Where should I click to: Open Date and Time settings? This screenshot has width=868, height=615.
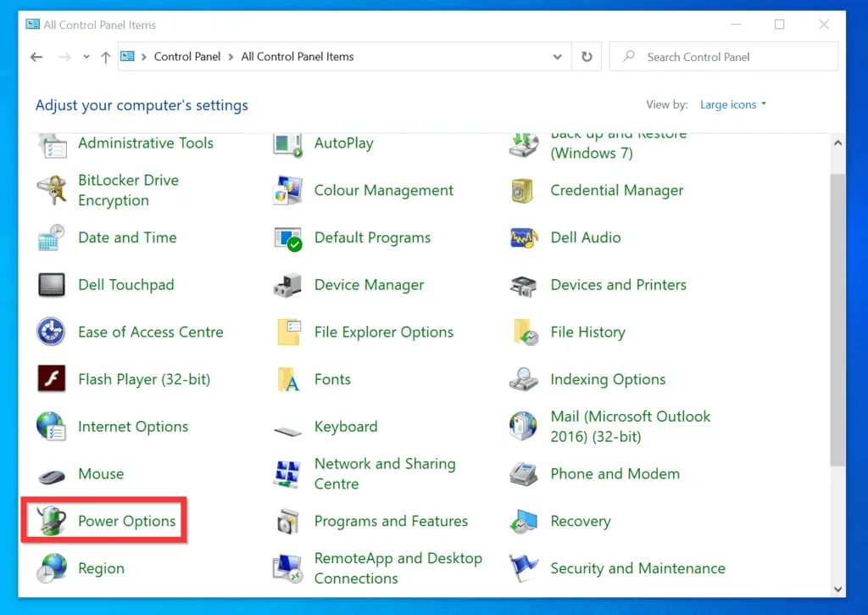pyautogui.click(x=127, y=238)
